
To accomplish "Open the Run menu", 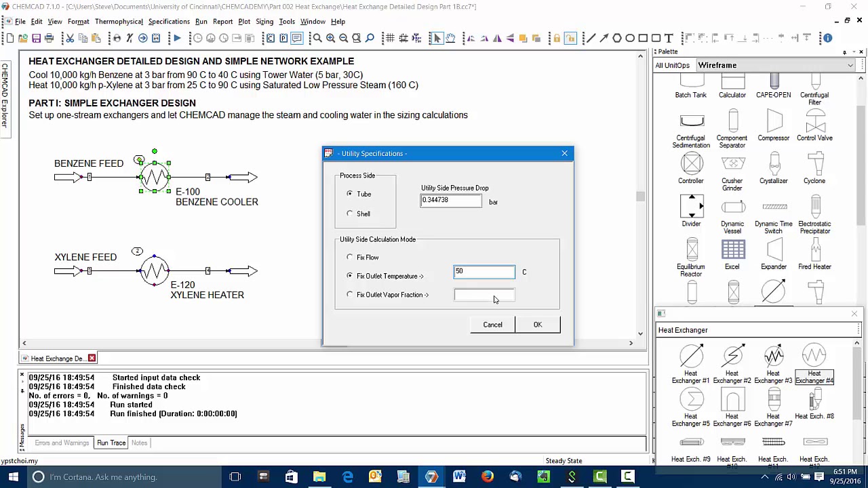I will (201, 22).
